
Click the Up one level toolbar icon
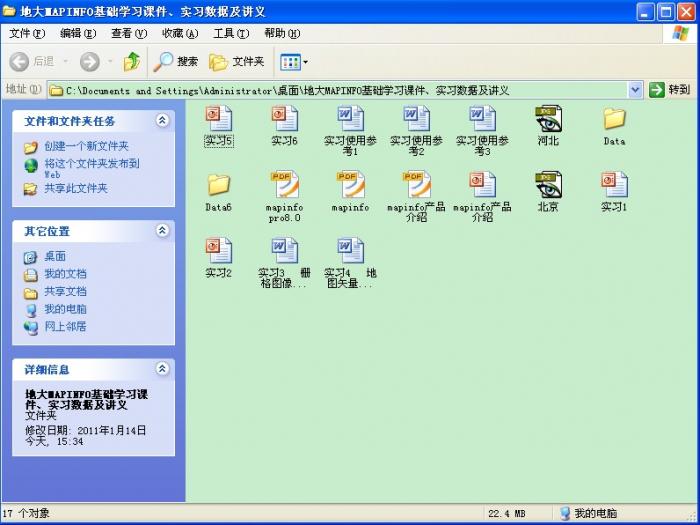pyautogui.click(x=131, y=62)
